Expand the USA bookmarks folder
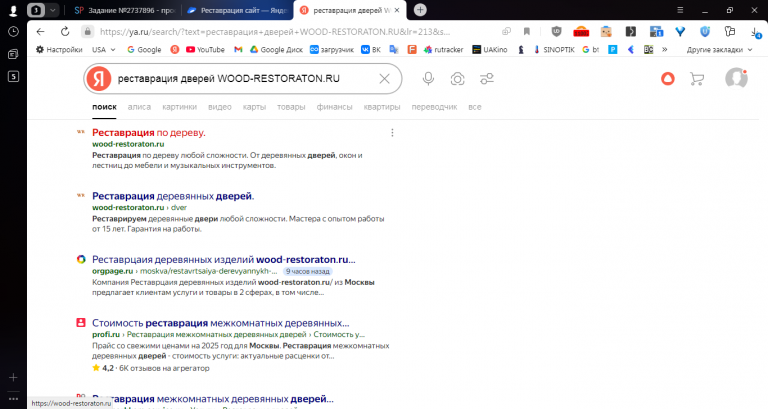 tap(103, 49)
